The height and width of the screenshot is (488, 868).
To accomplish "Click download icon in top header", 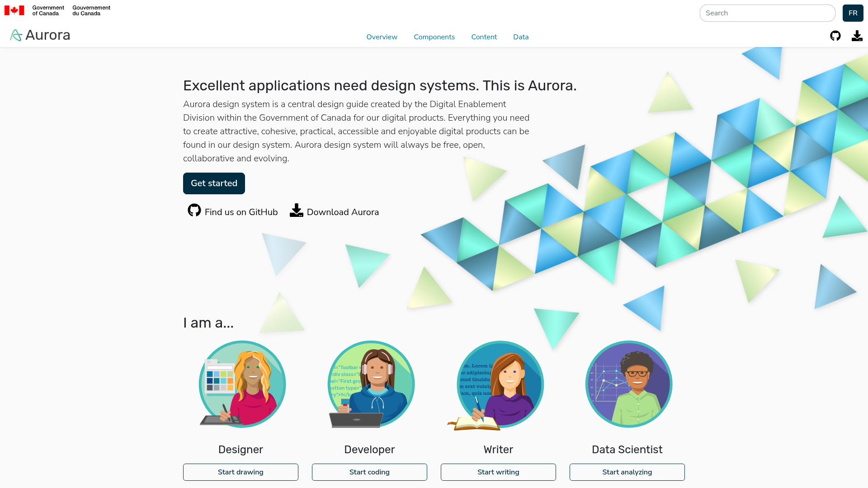I will point(857,36).
